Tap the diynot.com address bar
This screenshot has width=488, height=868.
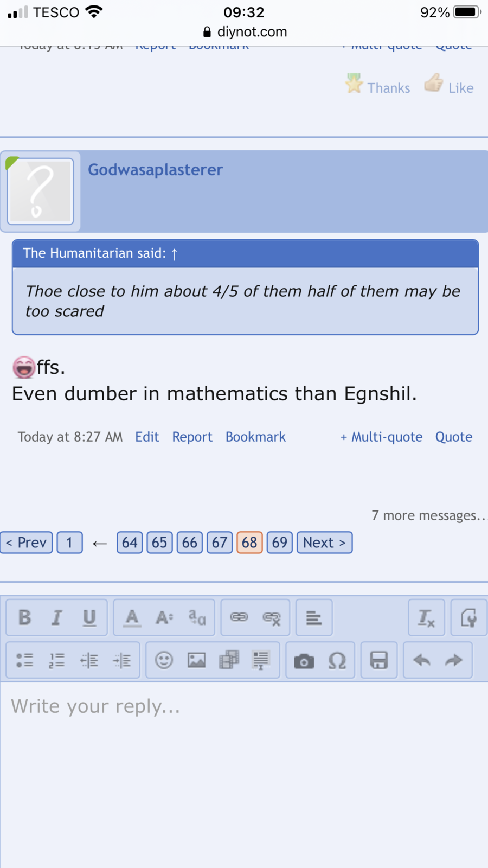pyautogui.click(x=245, y=32)
